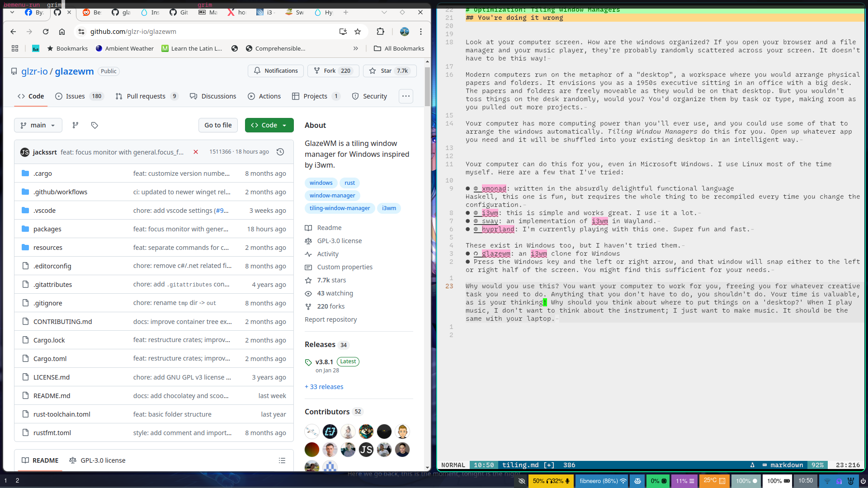Select the Star icon to star glazewm
The image size is (868, 488).
click(x=373, y=71)
